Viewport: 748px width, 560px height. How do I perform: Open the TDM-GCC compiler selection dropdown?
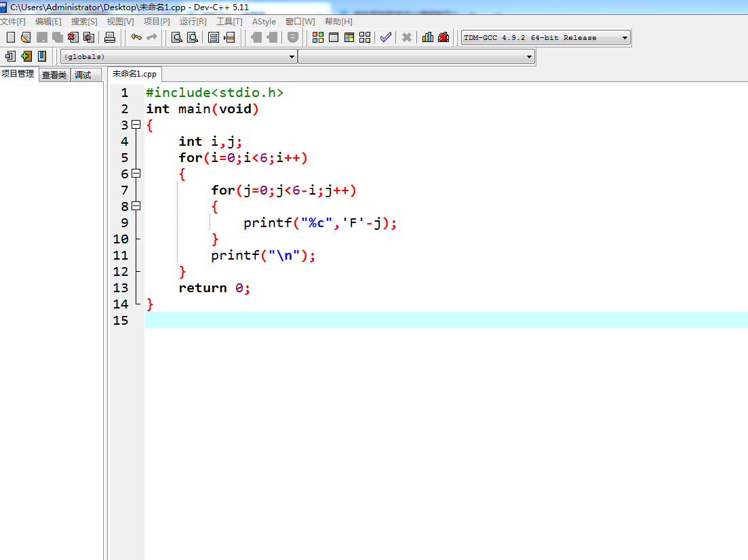pos(546,38)
